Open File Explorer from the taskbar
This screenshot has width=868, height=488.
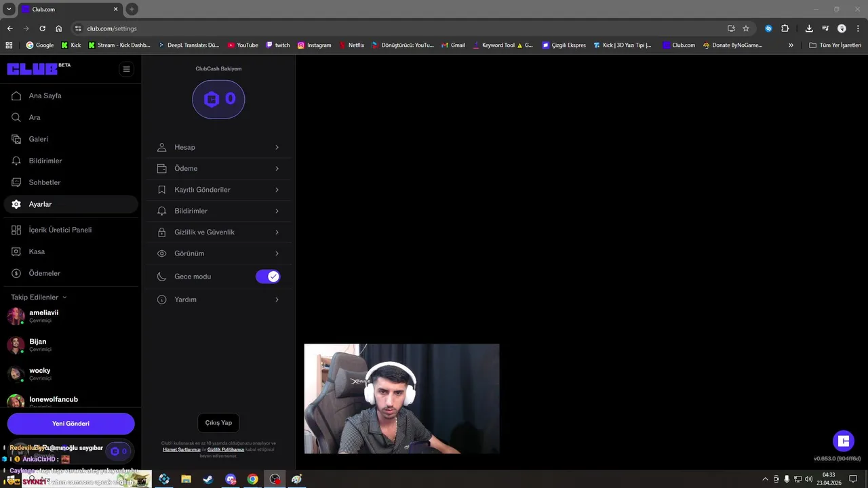point(186,479)
